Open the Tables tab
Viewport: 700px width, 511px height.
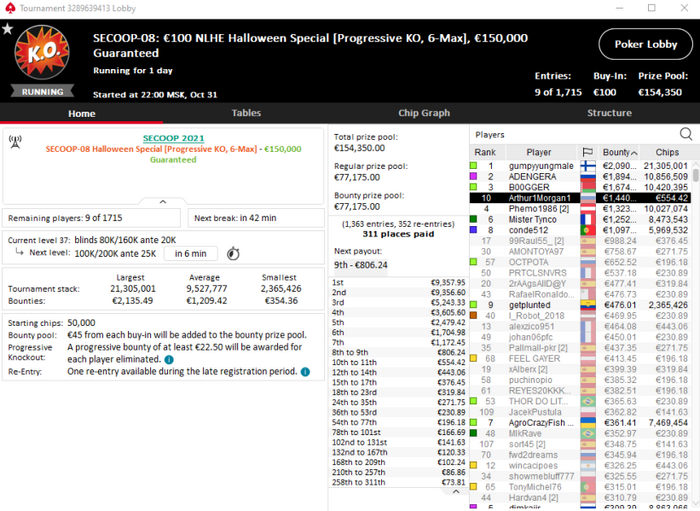click(246, 113)
